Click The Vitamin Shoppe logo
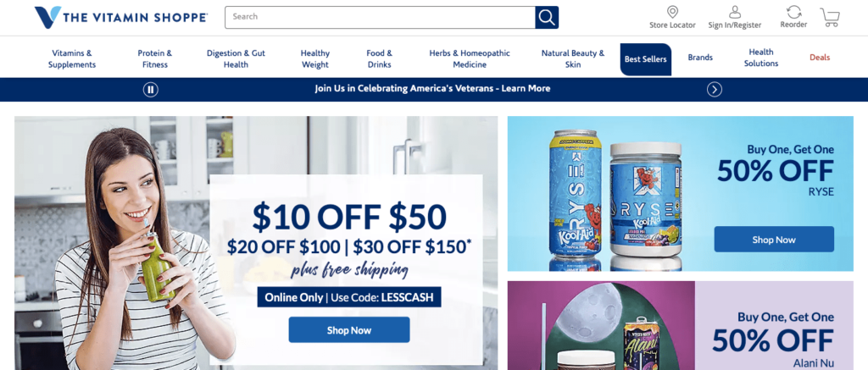The width and height of the screenshot is (868, 370). click(120, 18)
